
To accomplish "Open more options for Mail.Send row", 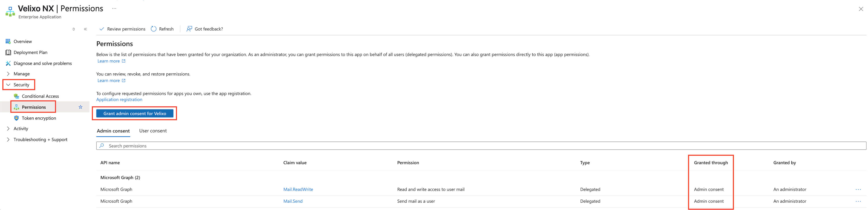I will 858,201.
